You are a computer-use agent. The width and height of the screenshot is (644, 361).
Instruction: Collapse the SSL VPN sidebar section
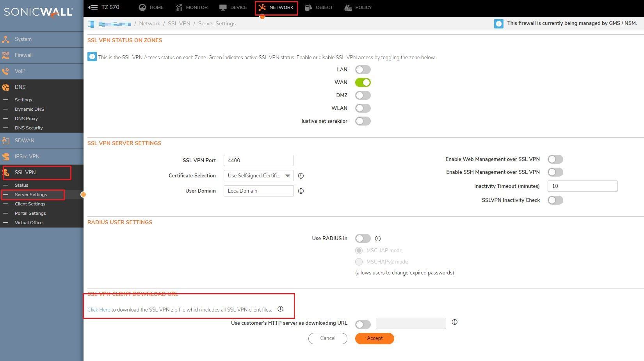pos(42,173)
